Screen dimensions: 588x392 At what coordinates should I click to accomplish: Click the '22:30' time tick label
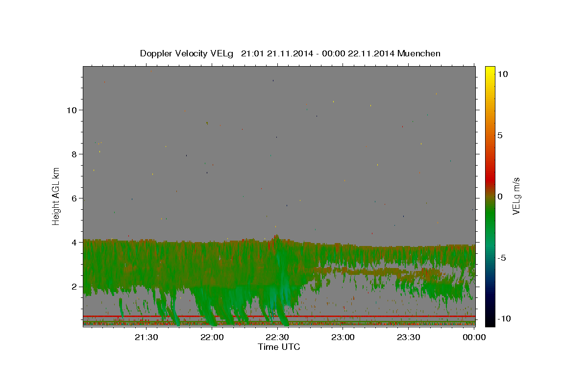click(x=277, y=337)
